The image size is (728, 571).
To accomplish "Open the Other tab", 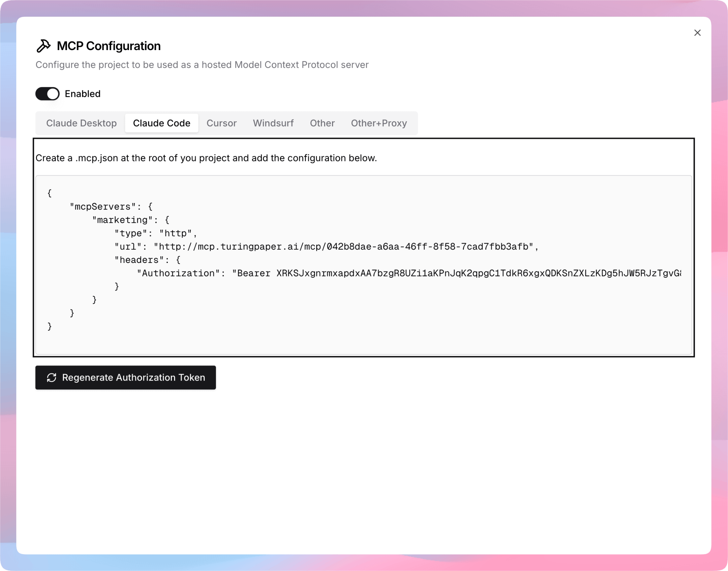I will point(322,123).
